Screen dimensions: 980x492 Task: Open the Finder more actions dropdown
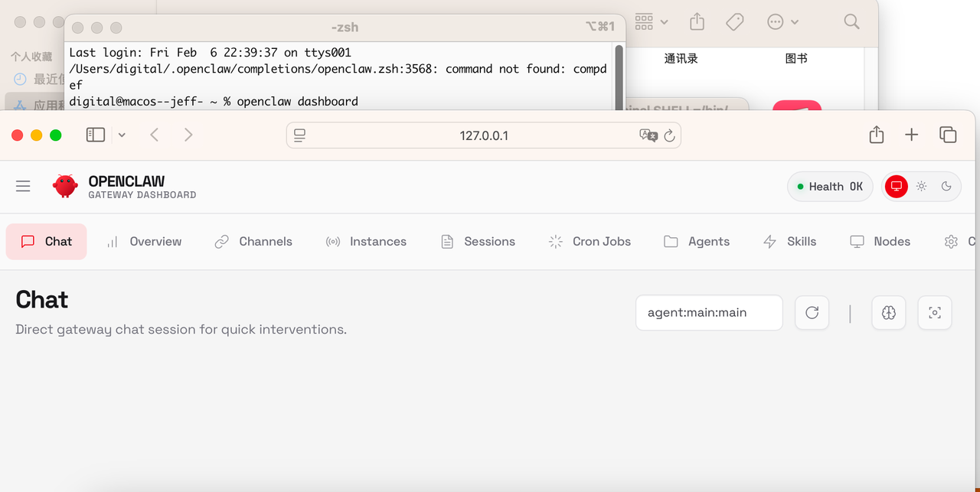(783, 22)
